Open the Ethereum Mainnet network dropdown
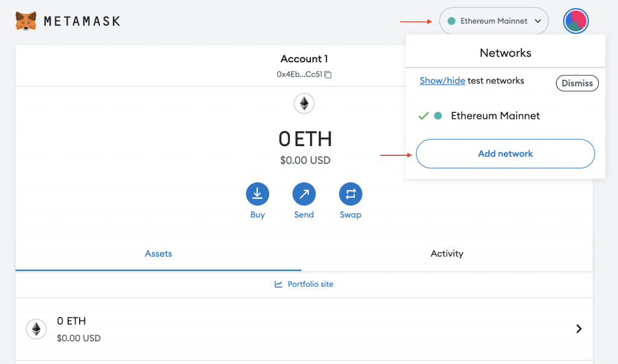 (x=494, y=21)
